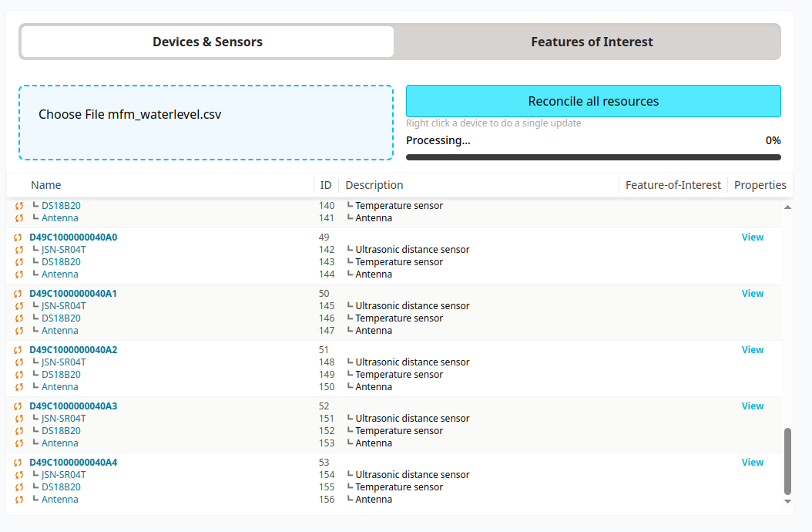Open the device link D49C1000000040A3
Viewport: 812px width, 532px height.
click(x=73, y=406)
